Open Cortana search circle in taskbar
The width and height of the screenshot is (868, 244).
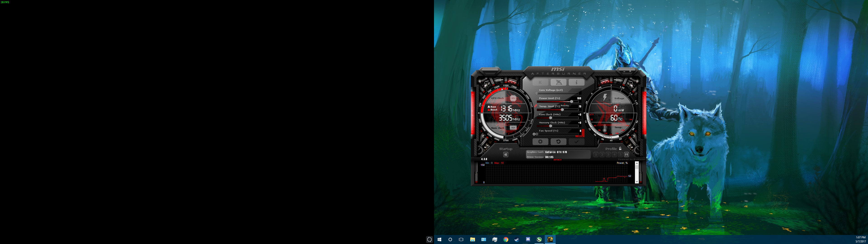pyautogui.click(x=450, y=240)
